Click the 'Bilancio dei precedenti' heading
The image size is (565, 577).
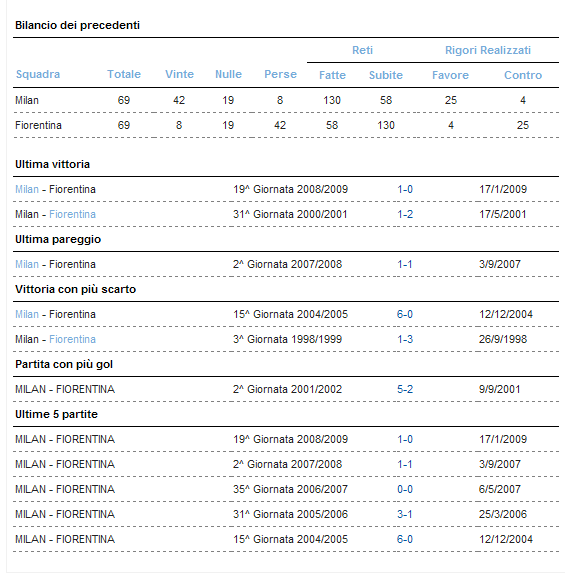pos(77,25)
